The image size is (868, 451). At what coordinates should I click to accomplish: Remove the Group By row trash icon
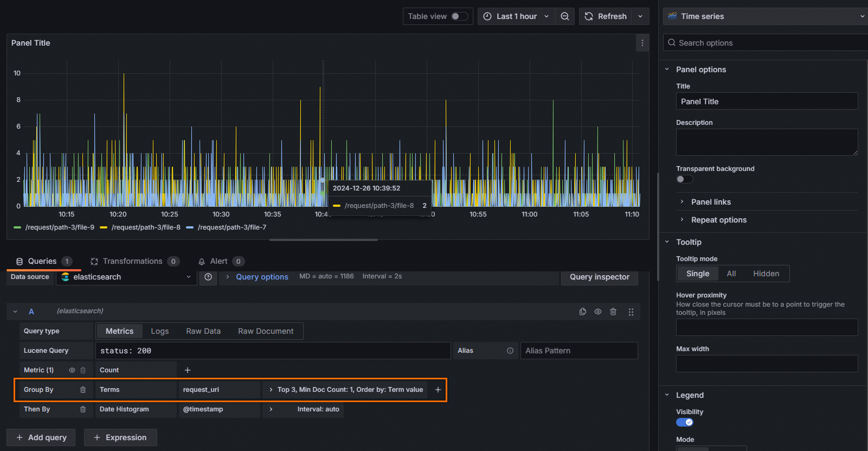(x=83, y=390)
